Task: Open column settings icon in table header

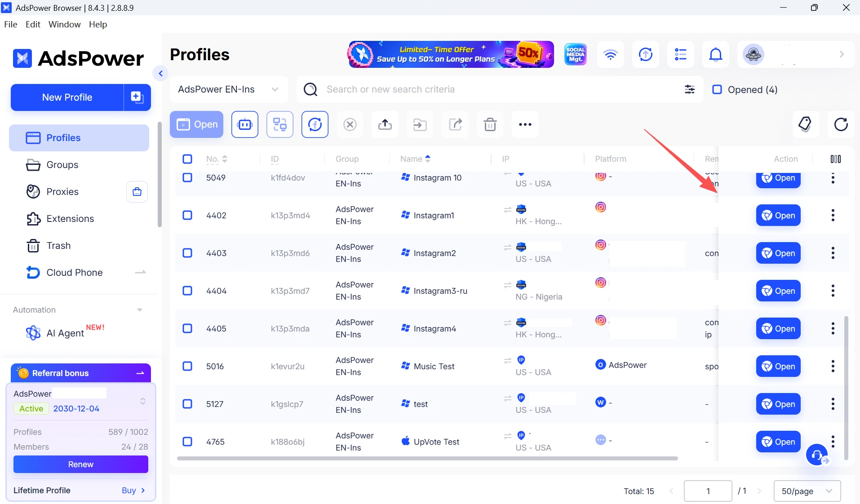Action: (836, 159)
